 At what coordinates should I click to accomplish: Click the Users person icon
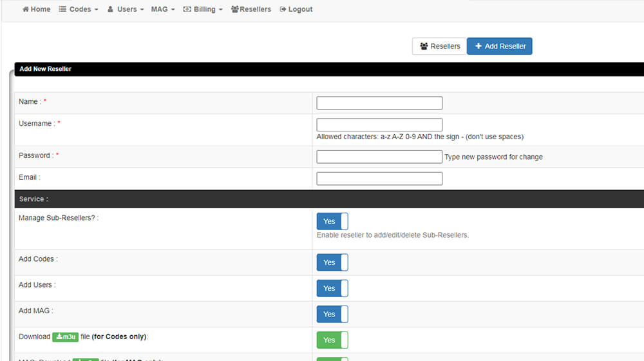[110, 10]
